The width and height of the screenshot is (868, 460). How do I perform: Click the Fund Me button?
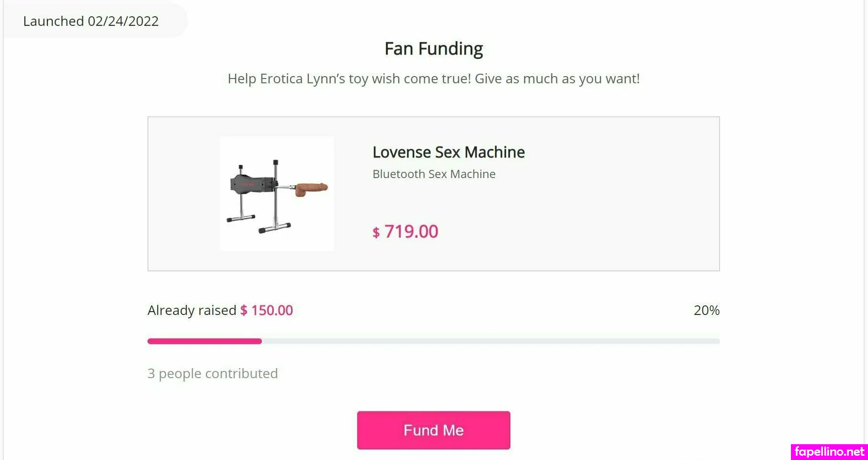click(433, 430)
